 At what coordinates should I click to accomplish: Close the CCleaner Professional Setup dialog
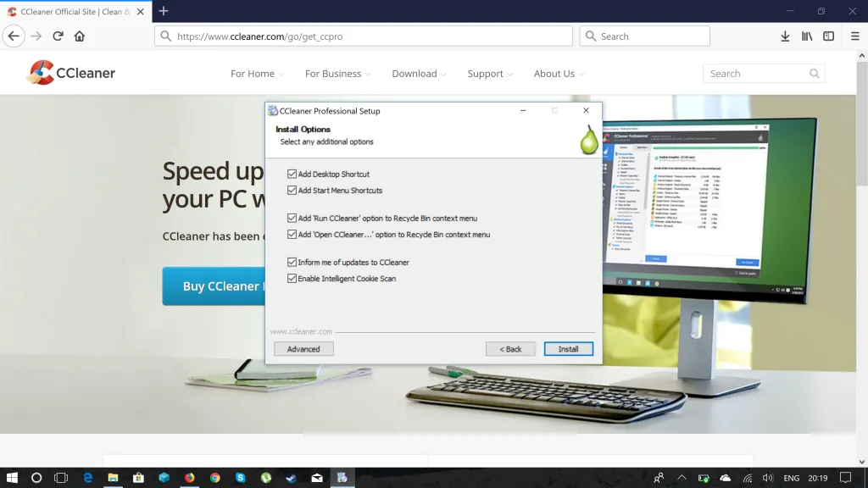pos(586,111)
